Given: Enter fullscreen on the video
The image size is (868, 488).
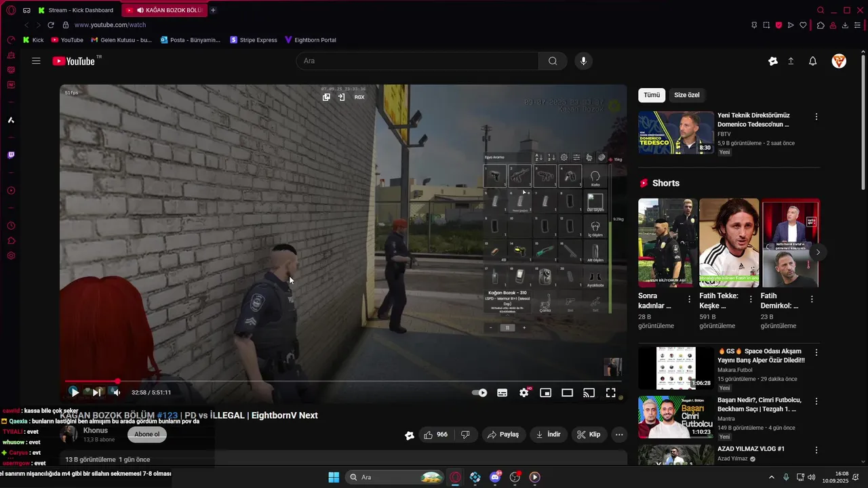Looking at the screenshot, I should (610, 392).
